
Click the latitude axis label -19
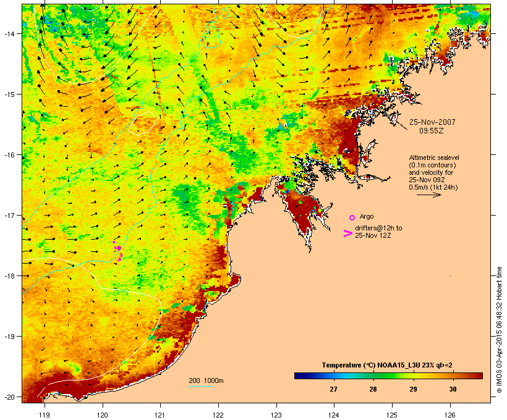[x=9, y=337]
